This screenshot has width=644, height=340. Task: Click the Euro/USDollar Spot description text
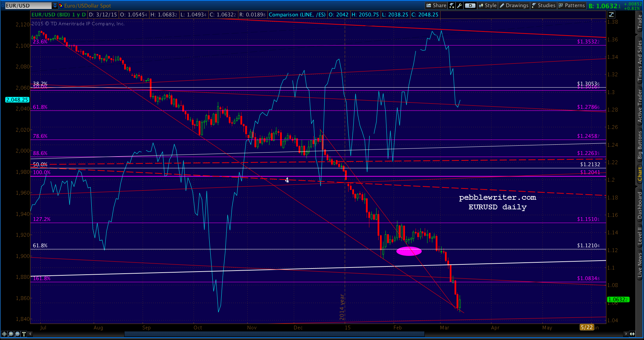click(88, 5)
